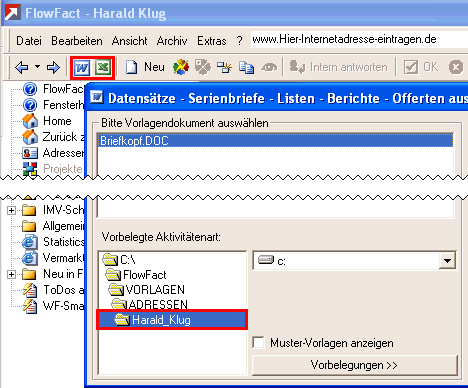Open Vermarkt... web page tree item

(x=53, y=258)
